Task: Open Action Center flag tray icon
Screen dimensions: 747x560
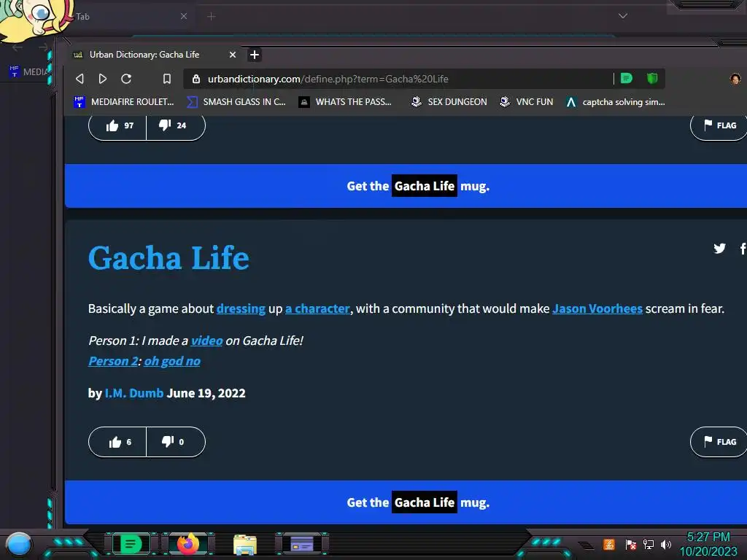Action: coord(631,544)
